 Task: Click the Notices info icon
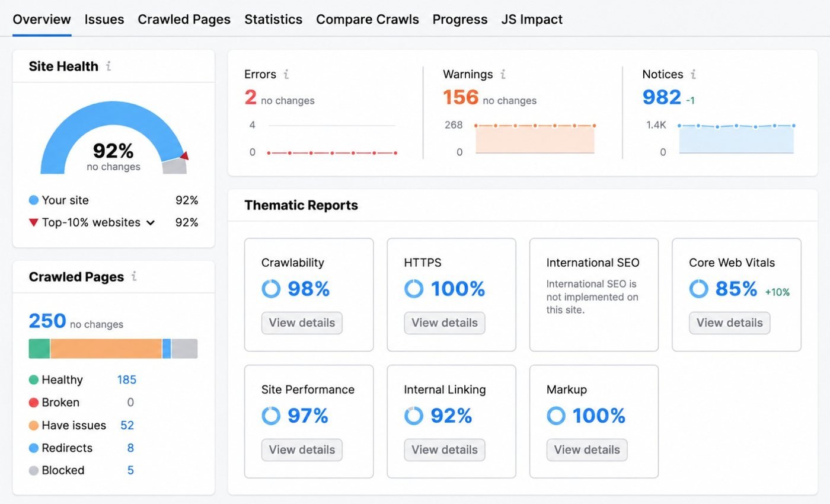(693, 74)
